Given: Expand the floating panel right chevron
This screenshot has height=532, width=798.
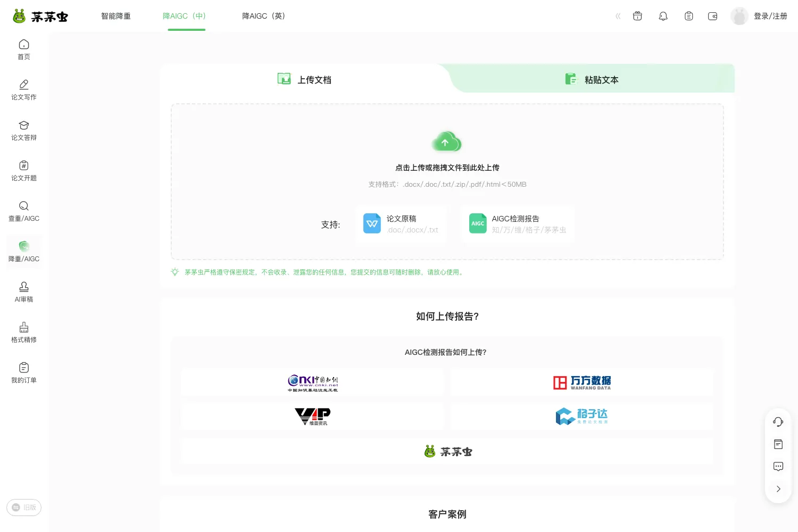Looking at the screenshot, I should tap(778, 489).
